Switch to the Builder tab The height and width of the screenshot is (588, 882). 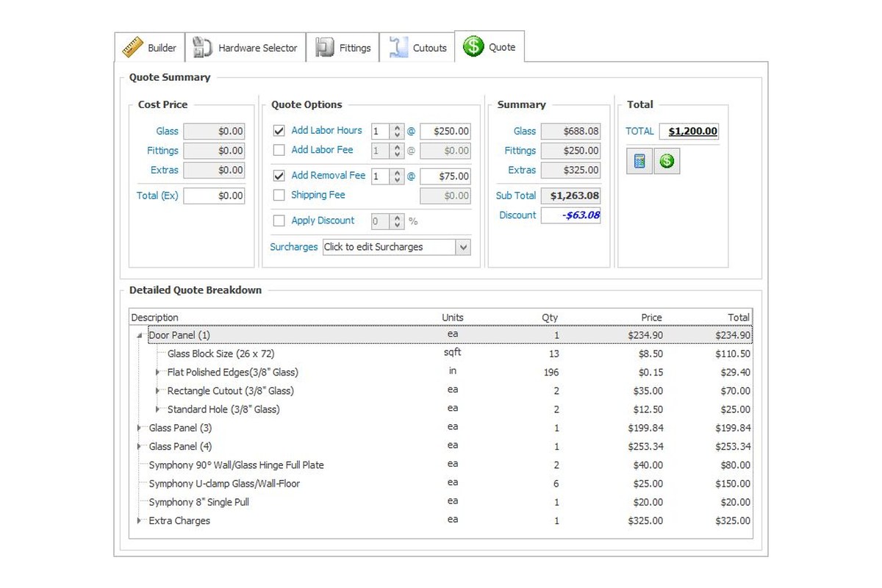[x=149, y=48]
